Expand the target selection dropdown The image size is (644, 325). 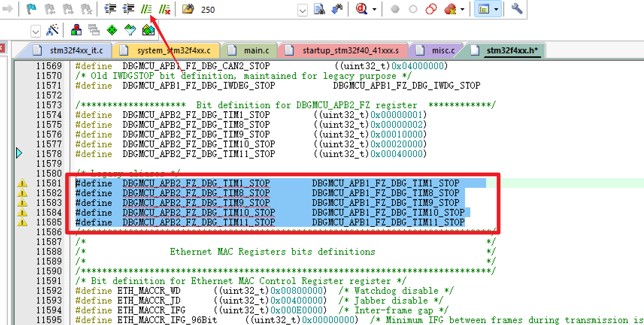(36, 31)
